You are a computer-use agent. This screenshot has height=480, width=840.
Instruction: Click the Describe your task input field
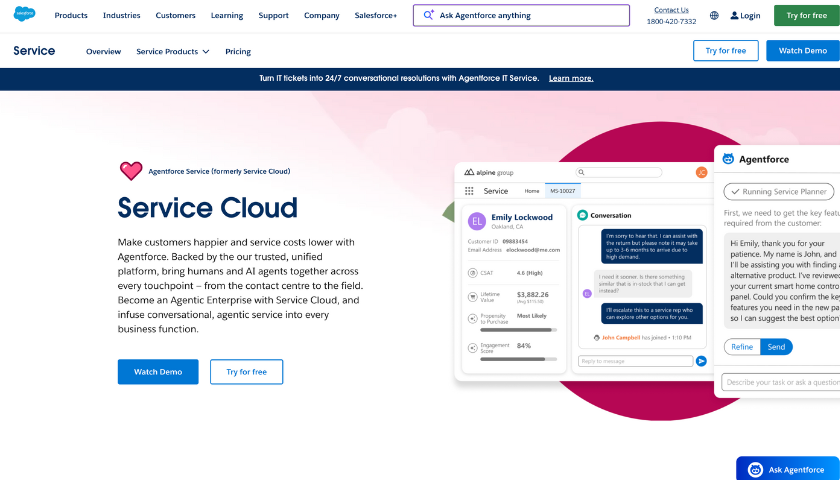point(781,382)
